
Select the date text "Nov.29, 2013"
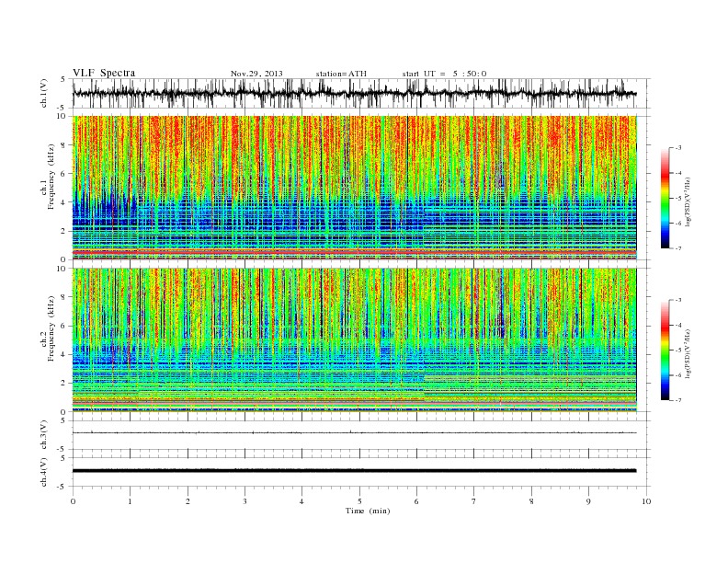(256, 74)
